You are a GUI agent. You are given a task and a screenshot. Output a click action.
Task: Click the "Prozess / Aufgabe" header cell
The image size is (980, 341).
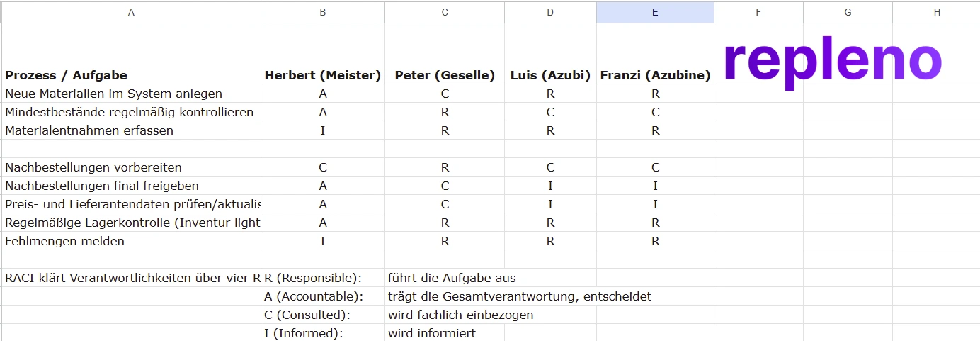[x=67, y=75]
